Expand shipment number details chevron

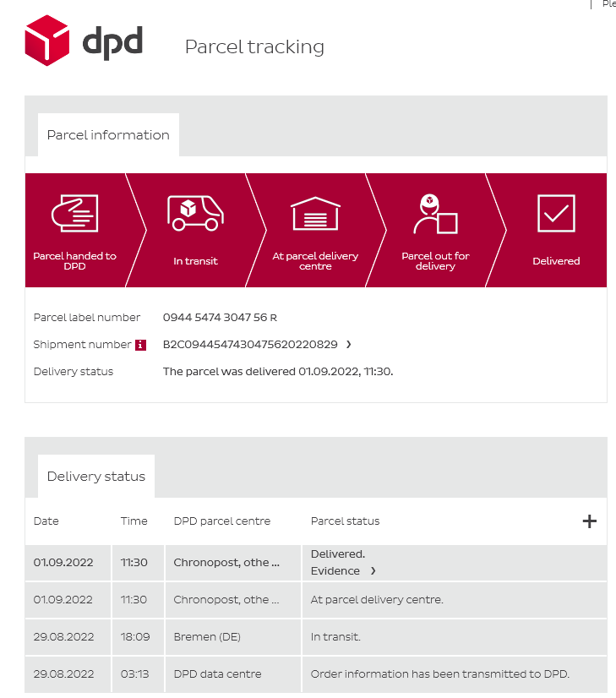(x=348, y=345)
